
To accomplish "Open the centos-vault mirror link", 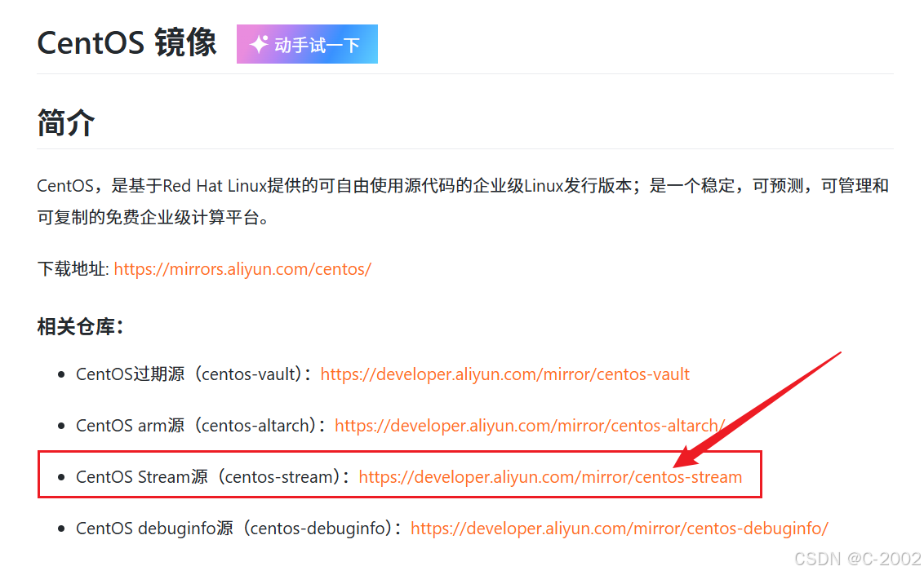I will pos(504,374).
